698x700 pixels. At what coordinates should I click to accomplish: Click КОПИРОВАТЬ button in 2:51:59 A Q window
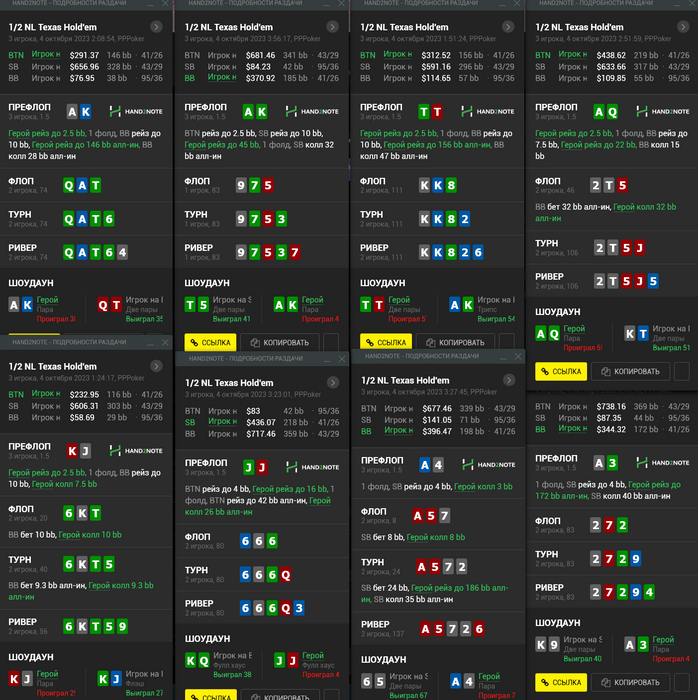click(631, 371)
